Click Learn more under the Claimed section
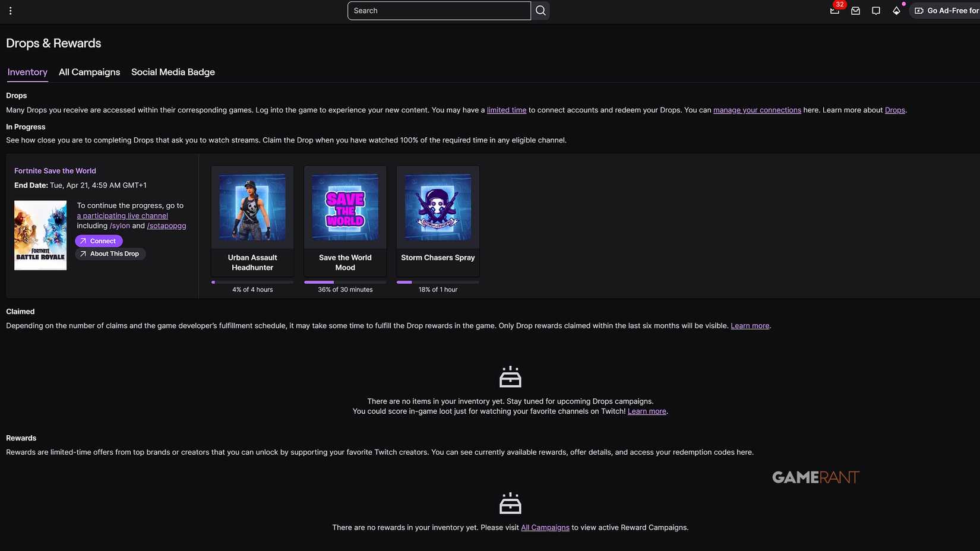Viewport: 980px width, 551px height. [x=750, y=325]
